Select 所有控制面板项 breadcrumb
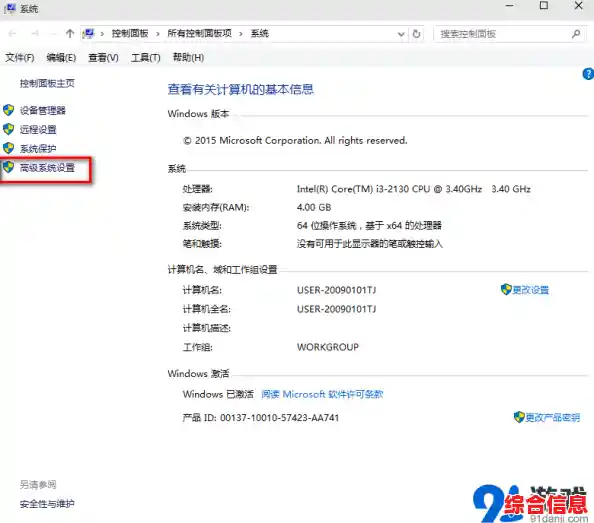The width and height of the screenshot is (594, 523). click(x=199, y=34)
